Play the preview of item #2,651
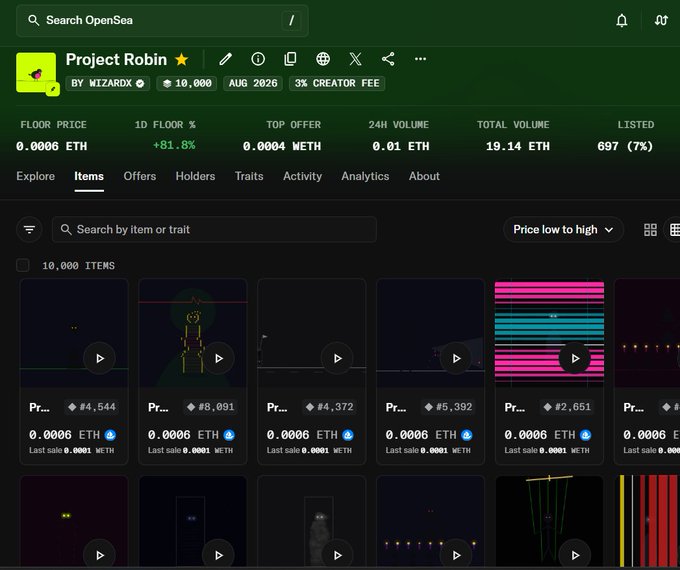 [575, 358]
